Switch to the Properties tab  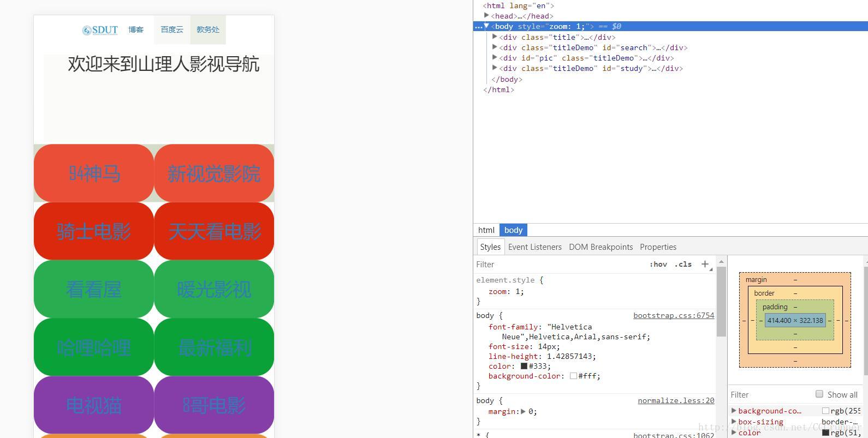tap(658, 247)
